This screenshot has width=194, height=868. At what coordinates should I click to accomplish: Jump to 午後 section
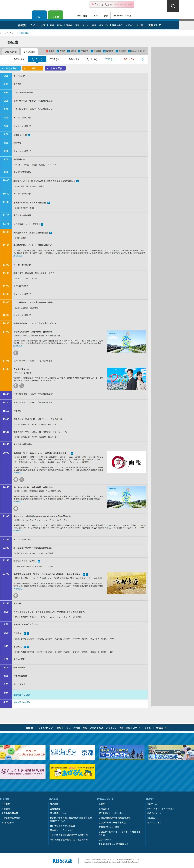33,68
